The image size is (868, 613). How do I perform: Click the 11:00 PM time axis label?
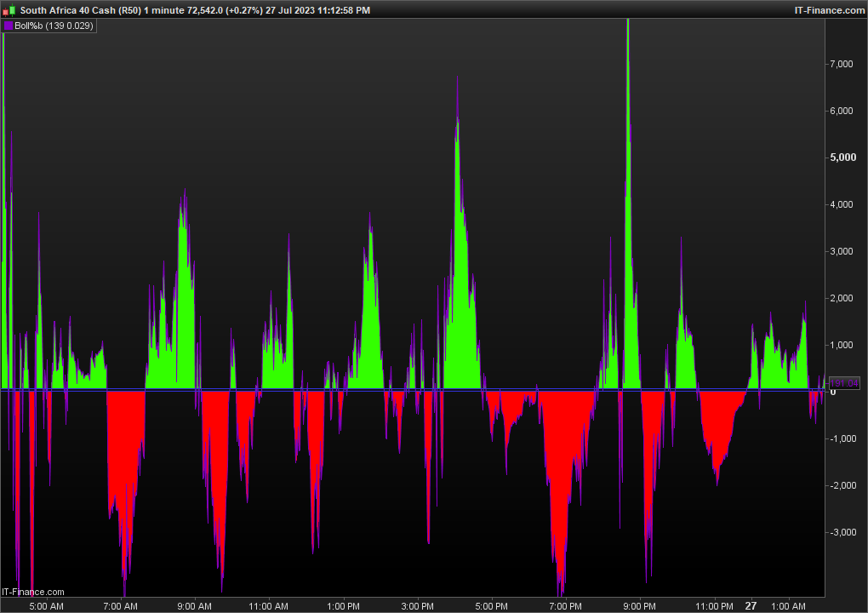(x=715, y=606)
